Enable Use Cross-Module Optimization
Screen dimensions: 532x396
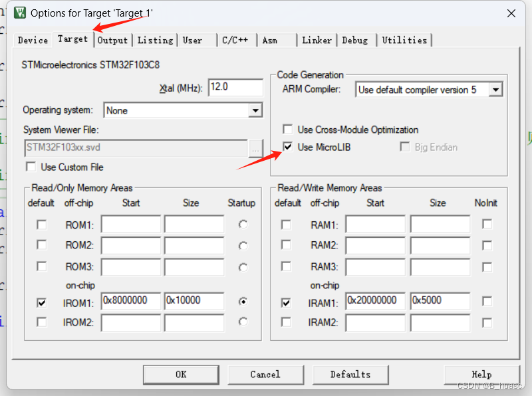[288, 130]
